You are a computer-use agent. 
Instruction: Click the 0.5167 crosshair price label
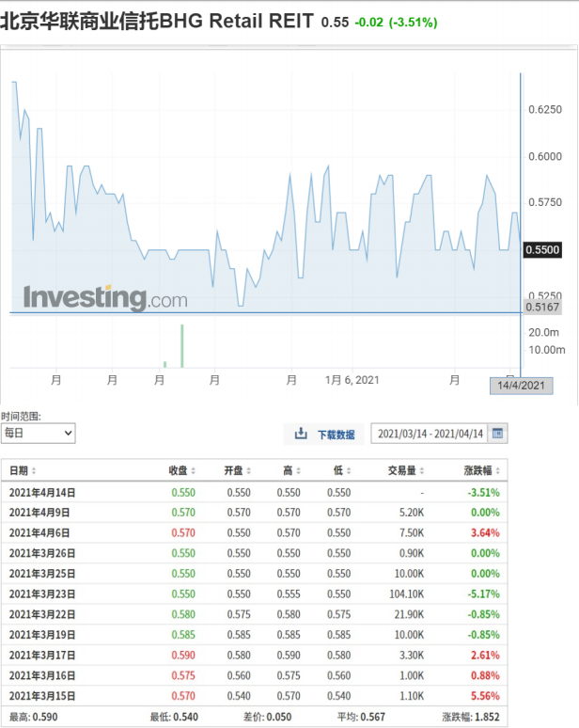coord(542,307)
